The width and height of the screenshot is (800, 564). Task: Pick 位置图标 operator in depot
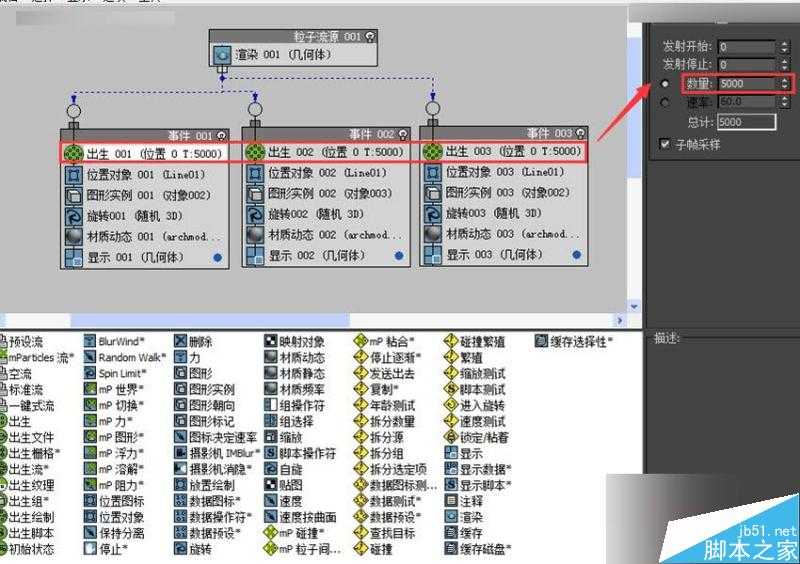point(114,501)
